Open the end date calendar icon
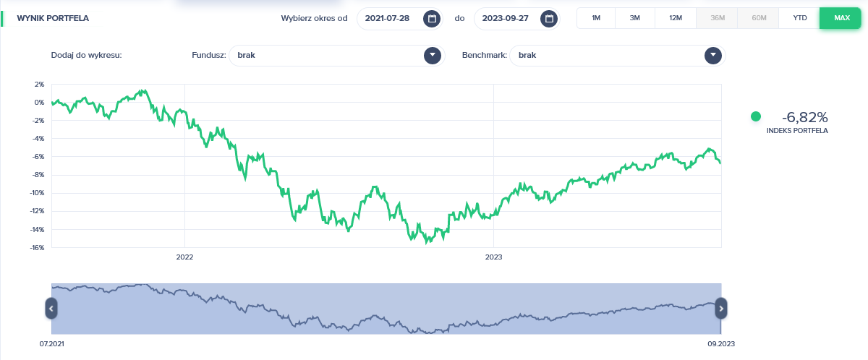Screen dimensions: 868x360 click(549, 19)
